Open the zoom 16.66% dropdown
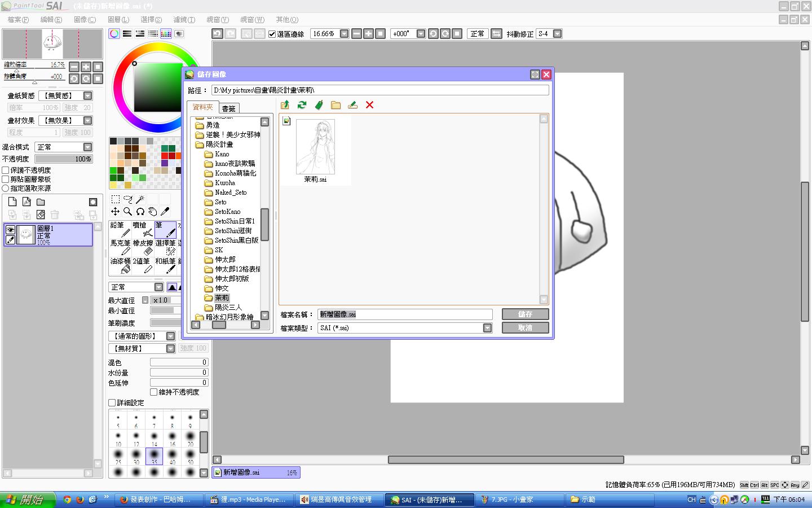812x508 pixels. pos(344,34)
